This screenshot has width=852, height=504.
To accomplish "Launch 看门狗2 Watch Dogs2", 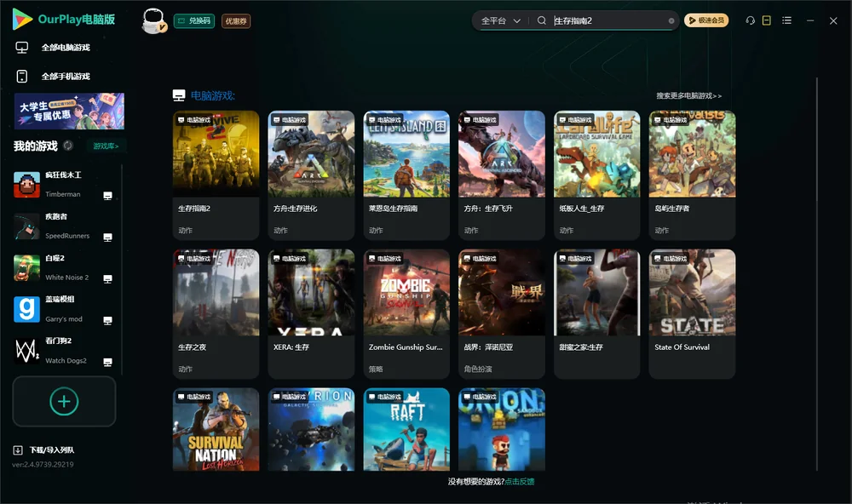I will [64, 351].
